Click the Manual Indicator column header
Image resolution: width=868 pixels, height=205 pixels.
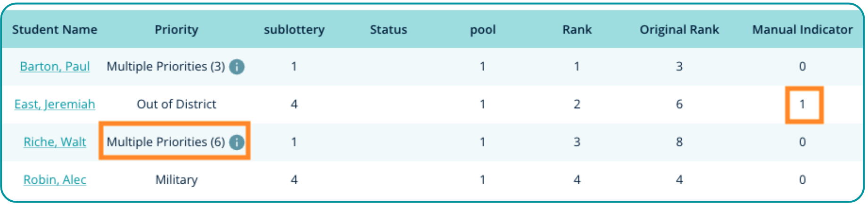click(x=802, y=30)
